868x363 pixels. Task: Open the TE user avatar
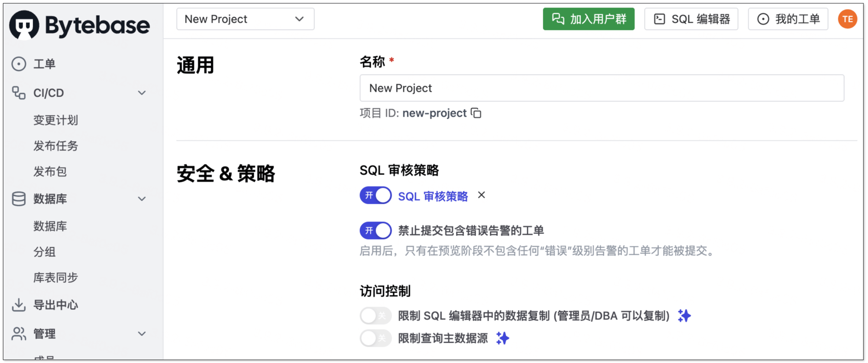[847, 19]
